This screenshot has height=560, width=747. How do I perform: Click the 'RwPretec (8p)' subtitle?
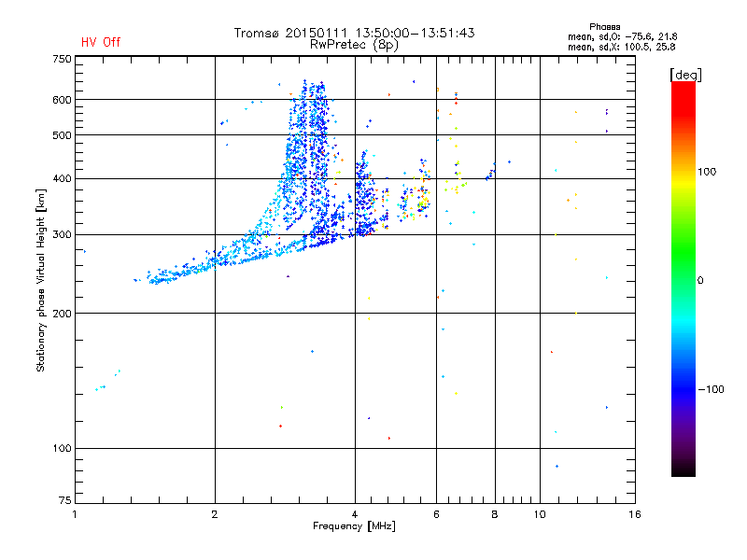(354, 45)
